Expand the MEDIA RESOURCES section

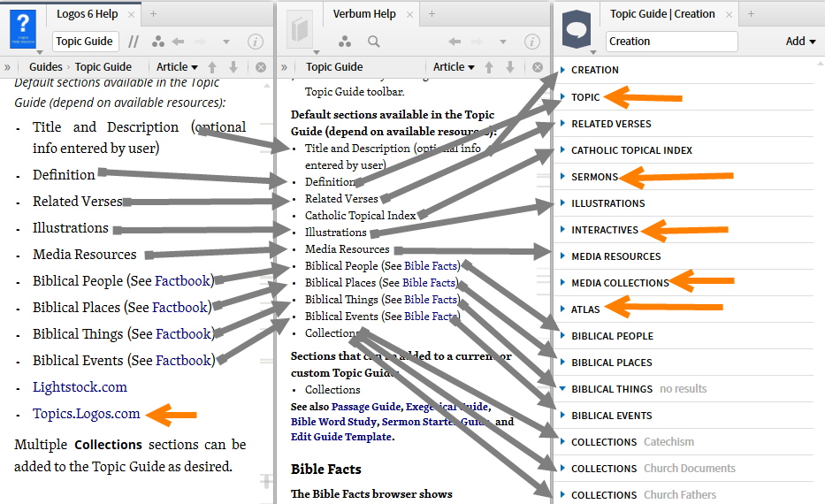tap(562, 256)
